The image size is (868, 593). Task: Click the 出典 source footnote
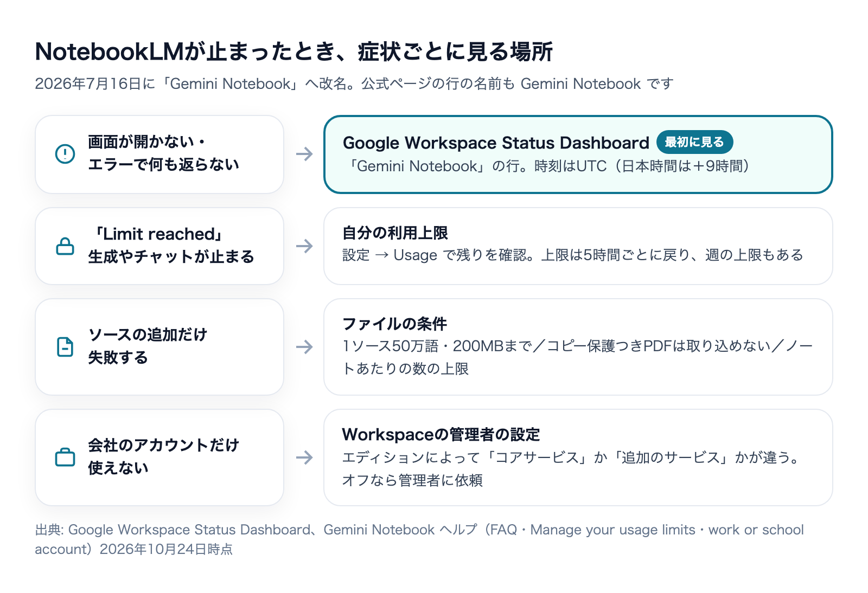[419, 539]
